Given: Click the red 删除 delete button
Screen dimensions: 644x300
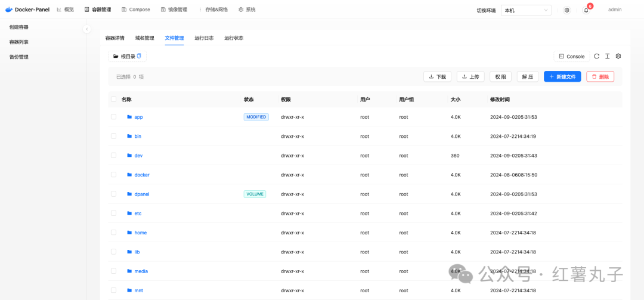Looking at the screenshot, I should click(600, 76).
